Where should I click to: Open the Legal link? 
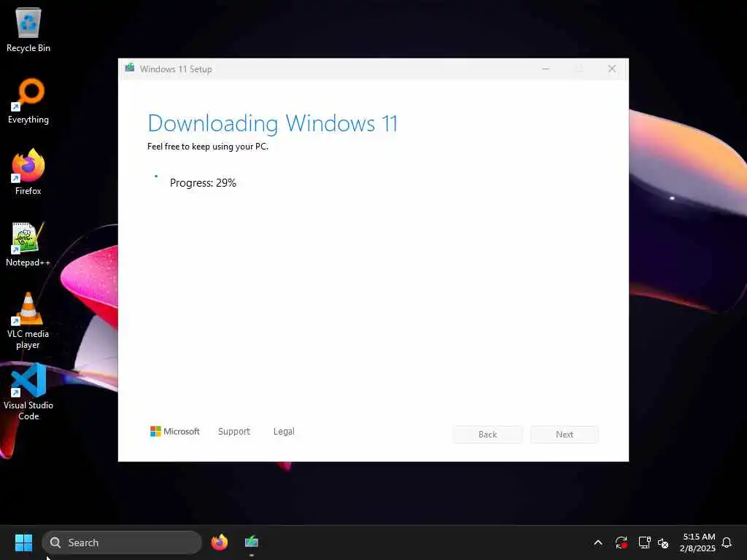click(284, 432)
